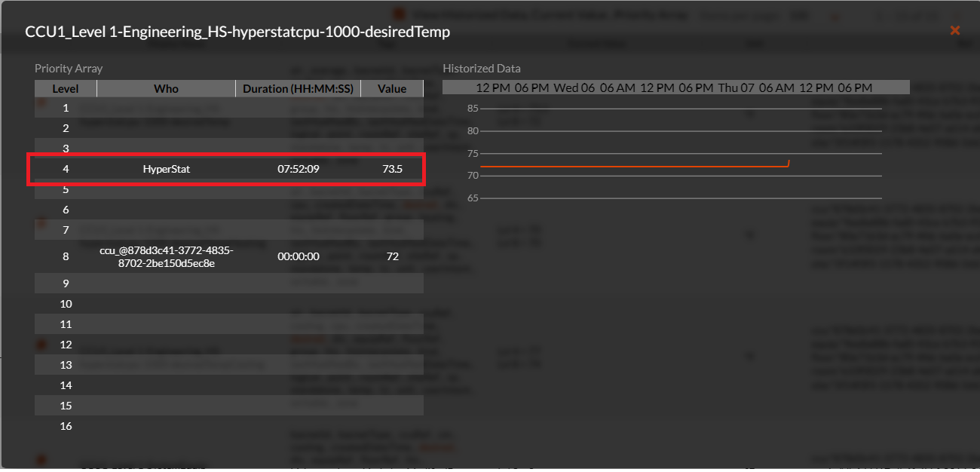Click the 80 y-axis label
The height and width of the screenshot is (472, 980).
tap(473, 131)
